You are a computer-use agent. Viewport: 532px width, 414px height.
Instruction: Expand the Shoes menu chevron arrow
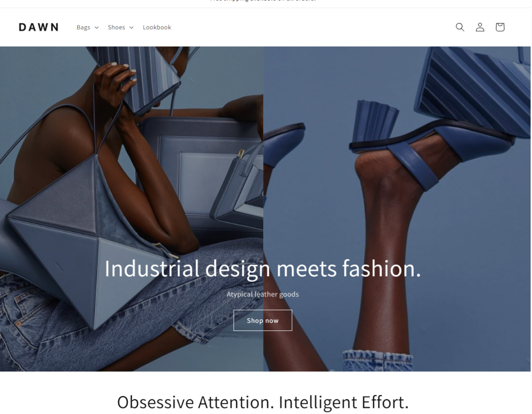click(x=131, y=28)
